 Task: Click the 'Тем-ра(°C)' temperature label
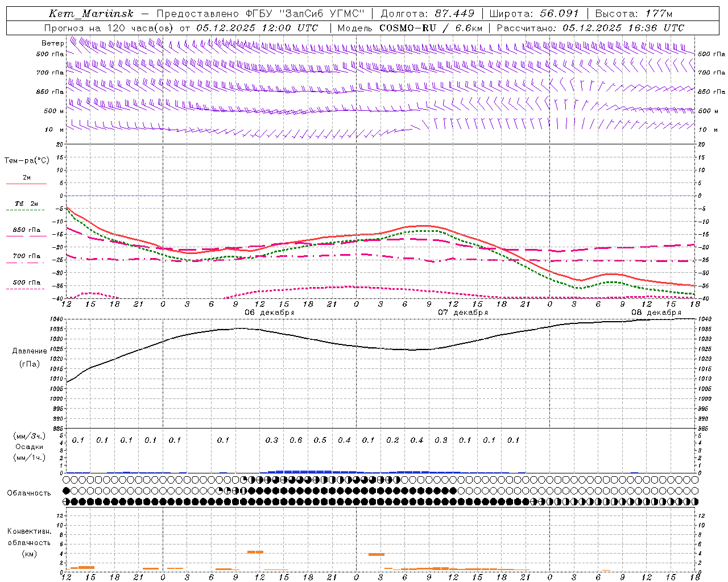pyautogui.click(x=27, y=161)
